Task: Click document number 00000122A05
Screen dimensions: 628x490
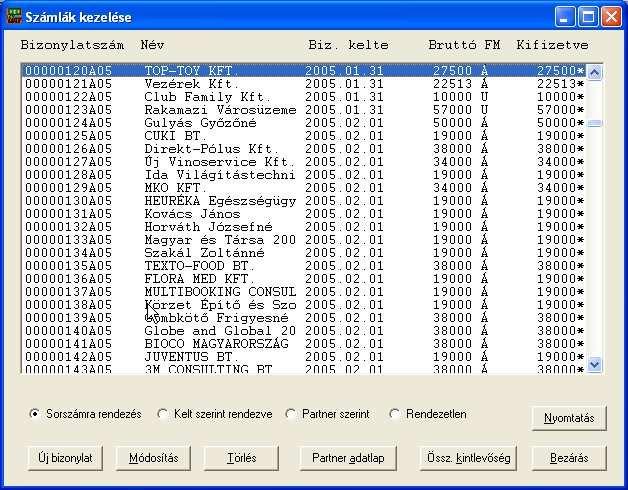Action: click(68, 97)
